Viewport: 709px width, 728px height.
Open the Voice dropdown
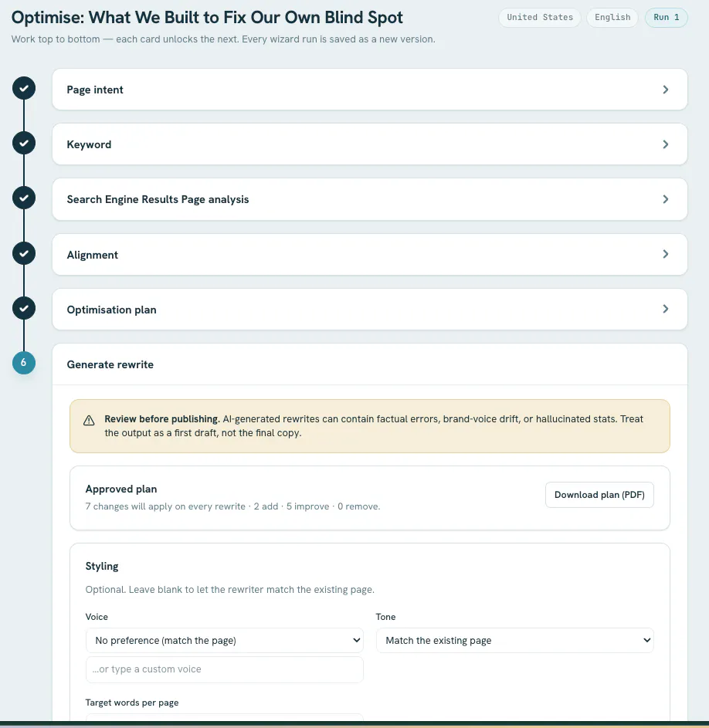pyautogui.click(x=225, y=640)
